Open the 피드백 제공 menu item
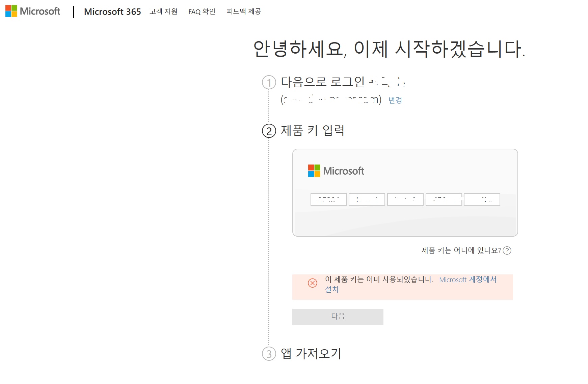This screenshot has width=588, height=384. click(244, 11)
